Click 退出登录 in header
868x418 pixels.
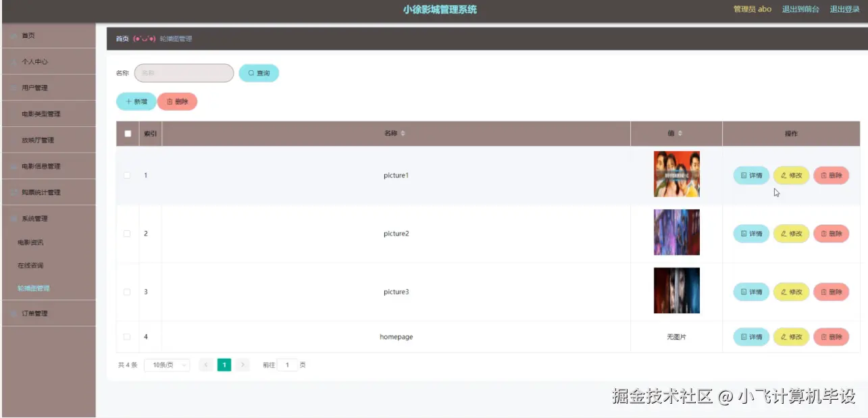[x=844, y=9]
